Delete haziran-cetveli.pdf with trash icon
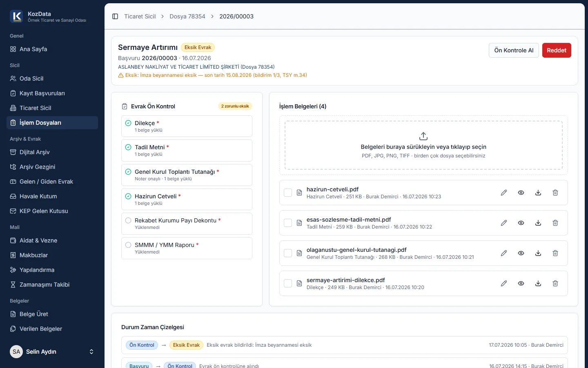Viewport: 588px width, 368px height. [555, 193]
